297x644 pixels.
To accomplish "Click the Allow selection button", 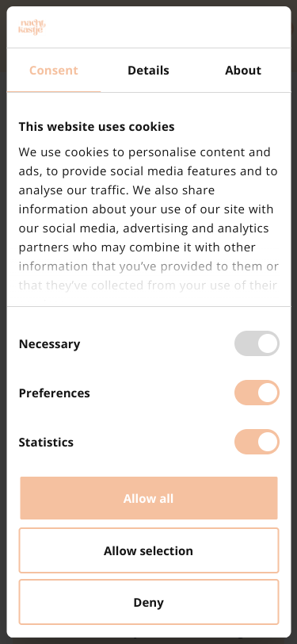I will click(x=149, y=550).
